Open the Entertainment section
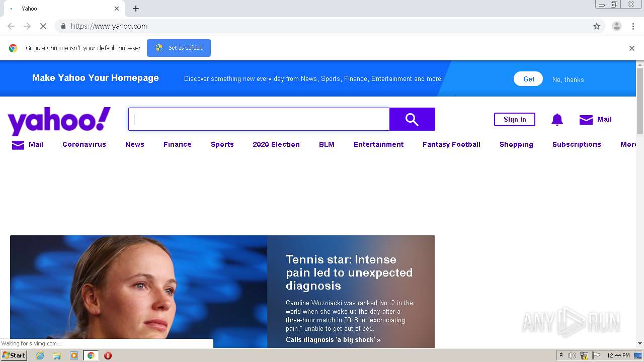Image resolution: width=644 pixels, height=362 pixels. (x=378, y=144)
